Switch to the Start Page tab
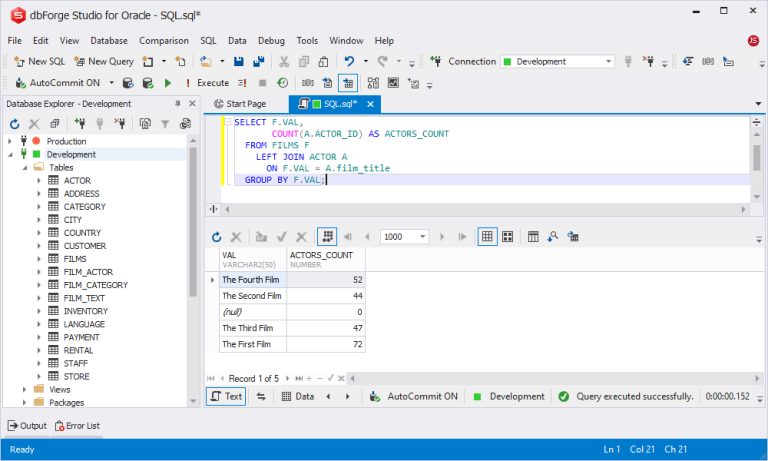The height and width of the screenshot is (461, 768). (x=240, y=104)
